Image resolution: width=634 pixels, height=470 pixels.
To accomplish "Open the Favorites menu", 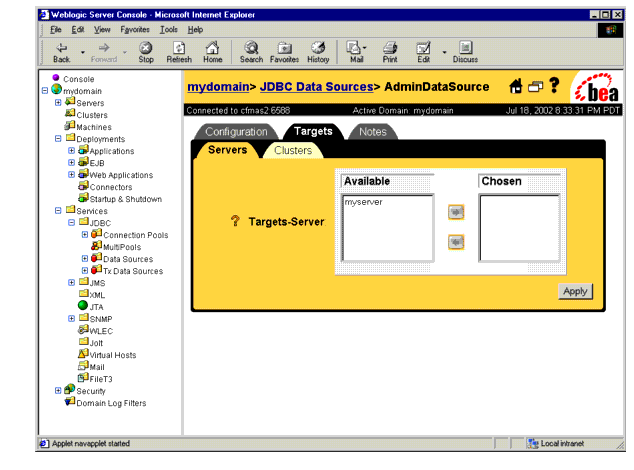I will (x=135, y=30).
